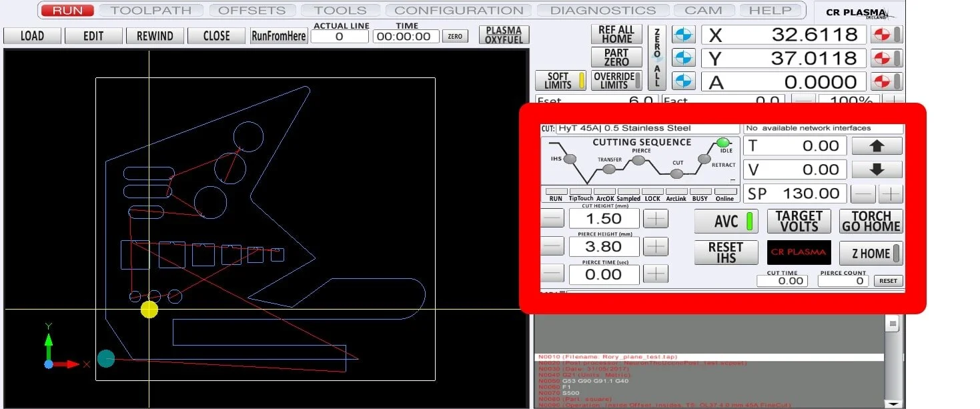Screen dimensions: 980x409
Task: Click the REF ALL HOME button
Action: (616, 35)
